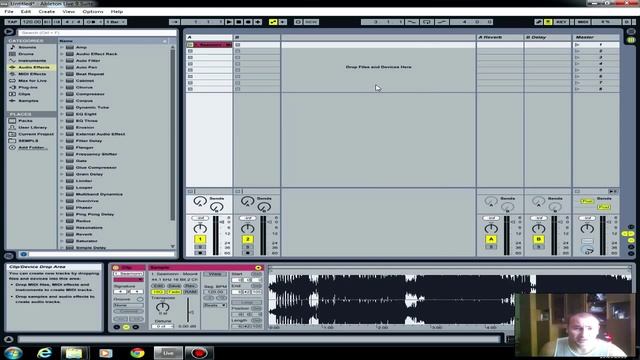The width and height of the screenshot is (640, 360).
Task: Expand the Amp device entry
Action: (62, 47)
